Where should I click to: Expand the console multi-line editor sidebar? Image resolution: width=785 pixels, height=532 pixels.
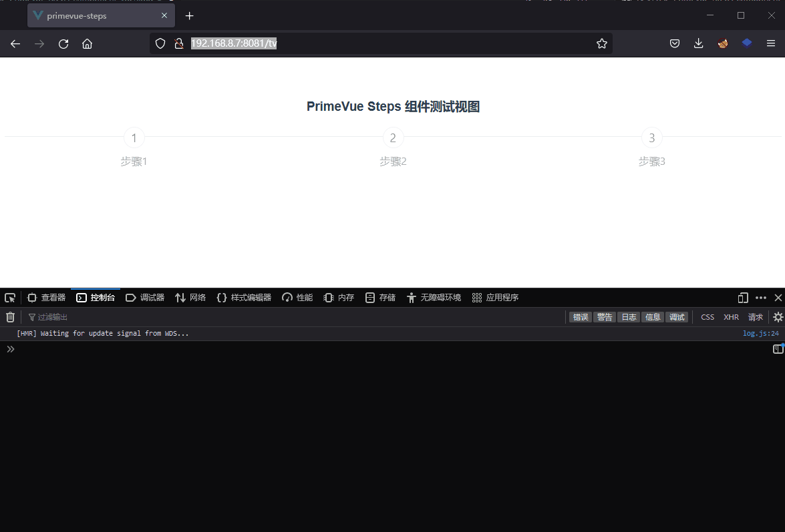778,349
